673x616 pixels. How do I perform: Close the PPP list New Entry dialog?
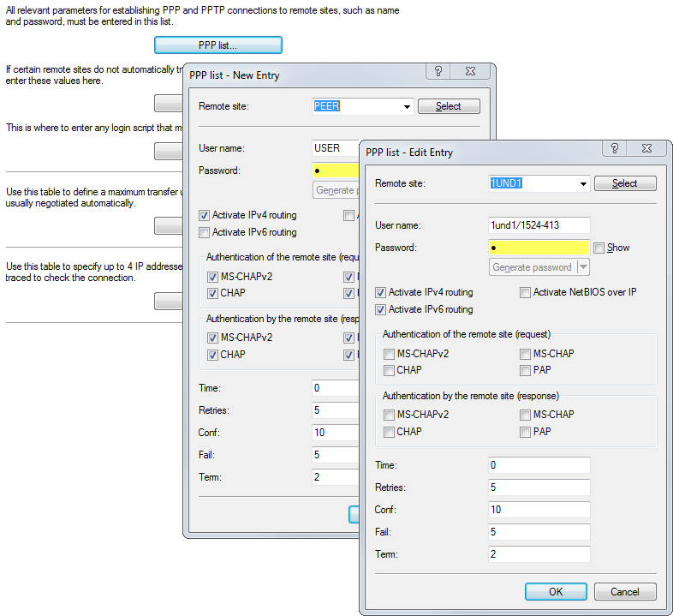469,73
